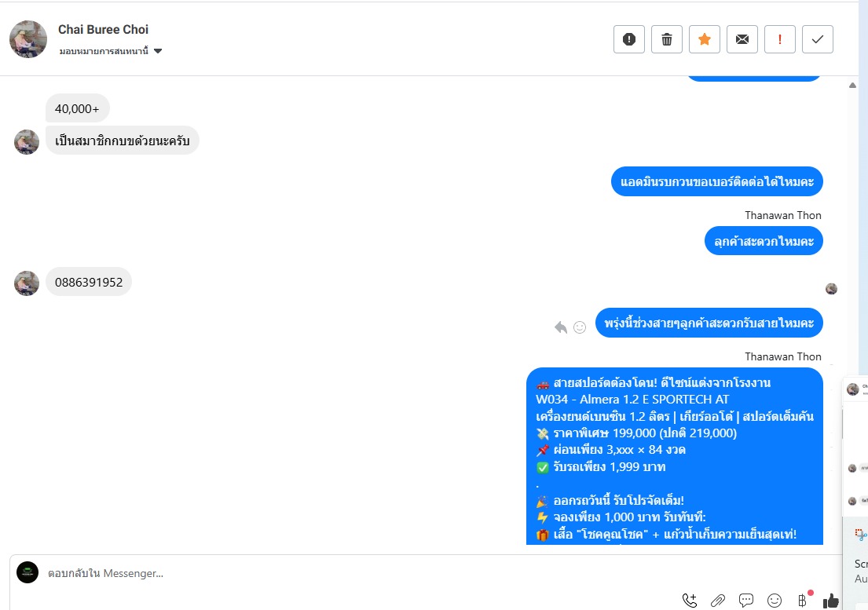This screenshot has width=868, height=610.
Task: Flag conversation priority with red exclamation button
Action: [x=779, y=39]
